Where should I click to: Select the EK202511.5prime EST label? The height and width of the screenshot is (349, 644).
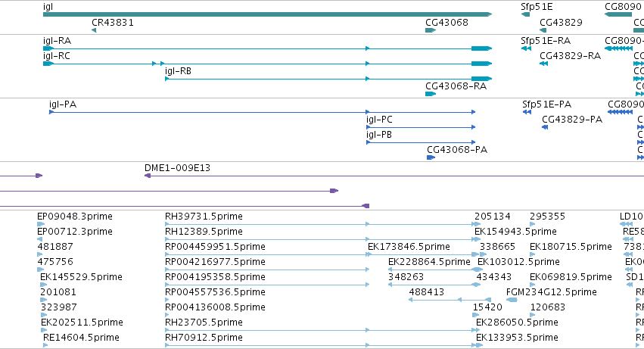point(82,323)
